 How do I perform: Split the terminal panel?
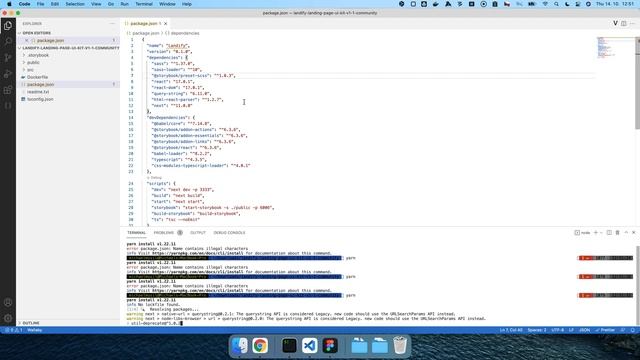coord(609,233)
